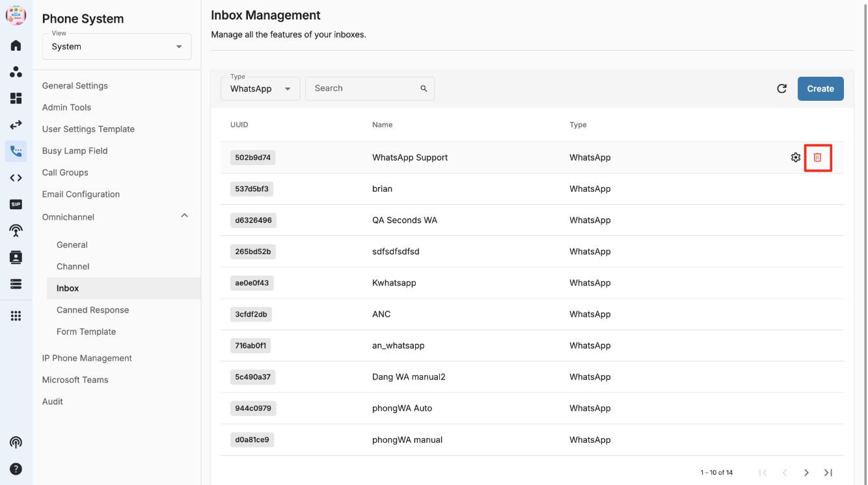This screenshot has height=485, width=868.
Task: Click UUID chip 5c490a37
Action: (x=253, y=377)
